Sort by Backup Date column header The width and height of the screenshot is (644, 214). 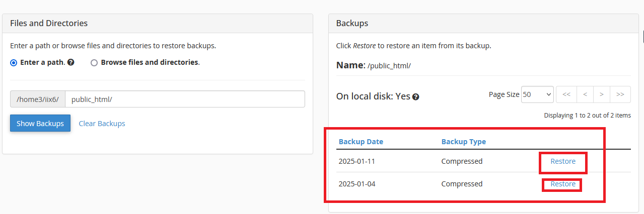[361, 142]
